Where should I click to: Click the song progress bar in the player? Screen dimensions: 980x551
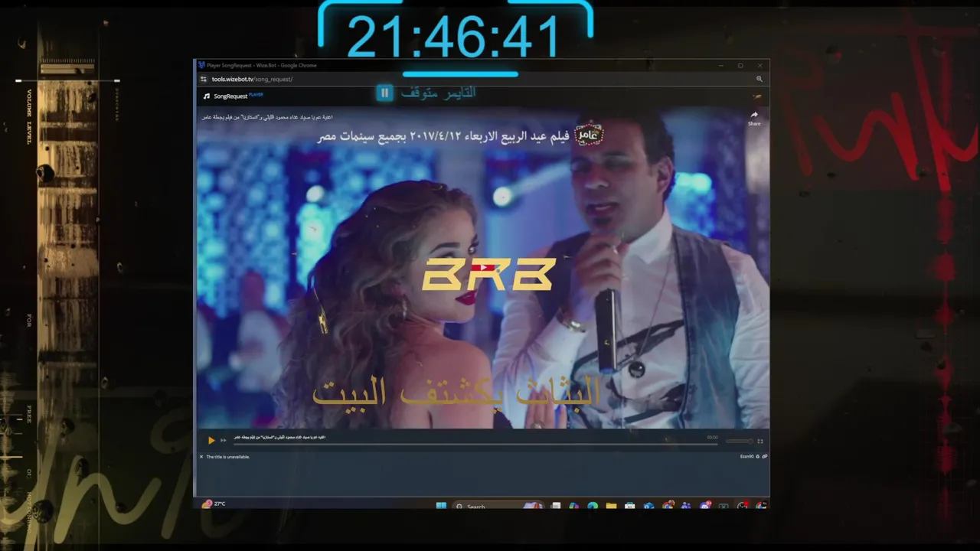[475, 443]
